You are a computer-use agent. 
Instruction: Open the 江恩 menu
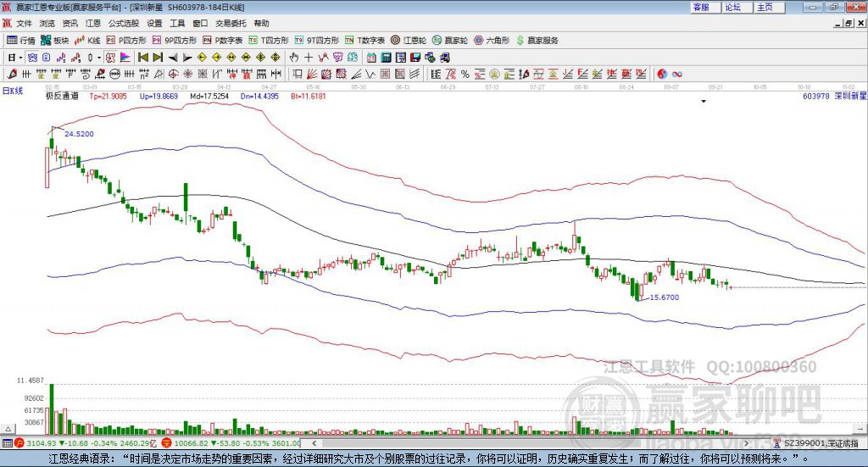[x=93, y=23]
